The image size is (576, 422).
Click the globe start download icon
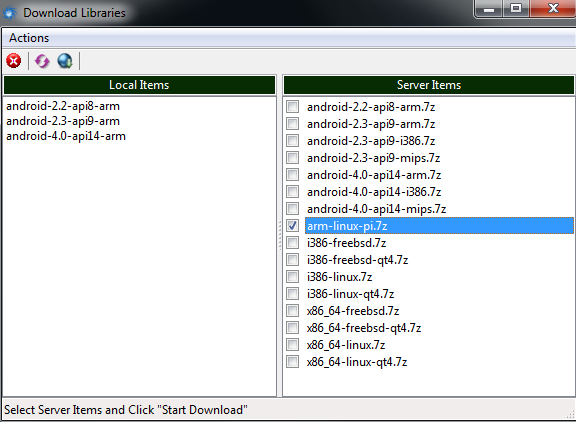click(x=65, y=61)
